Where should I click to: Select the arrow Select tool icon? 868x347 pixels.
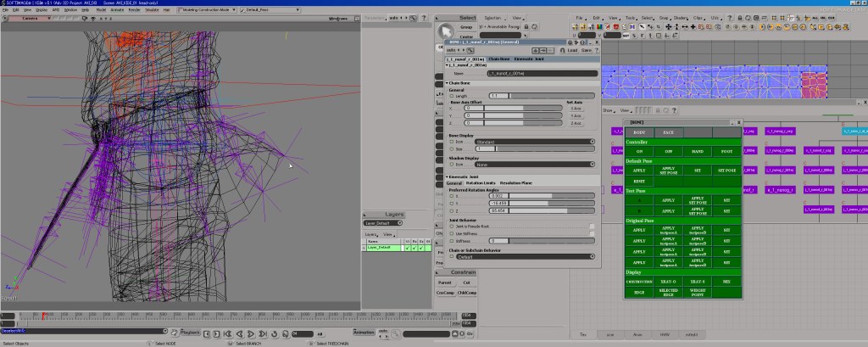coord(446,31)
